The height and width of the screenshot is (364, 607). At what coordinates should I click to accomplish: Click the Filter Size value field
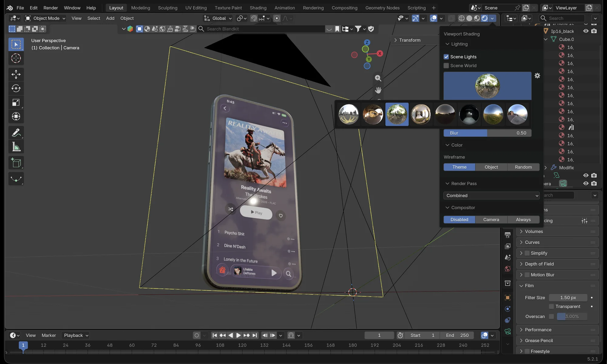pos(568,298)
